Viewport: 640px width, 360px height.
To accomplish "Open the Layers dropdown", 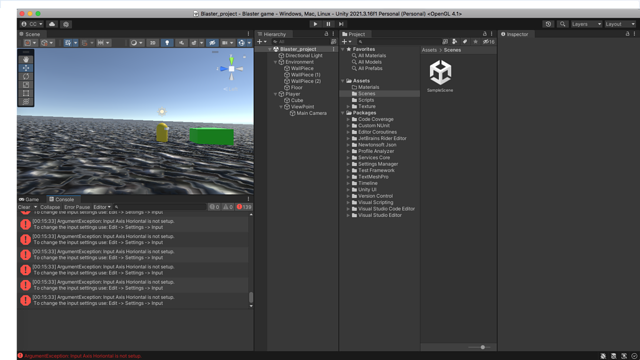I will click(587, 24).
